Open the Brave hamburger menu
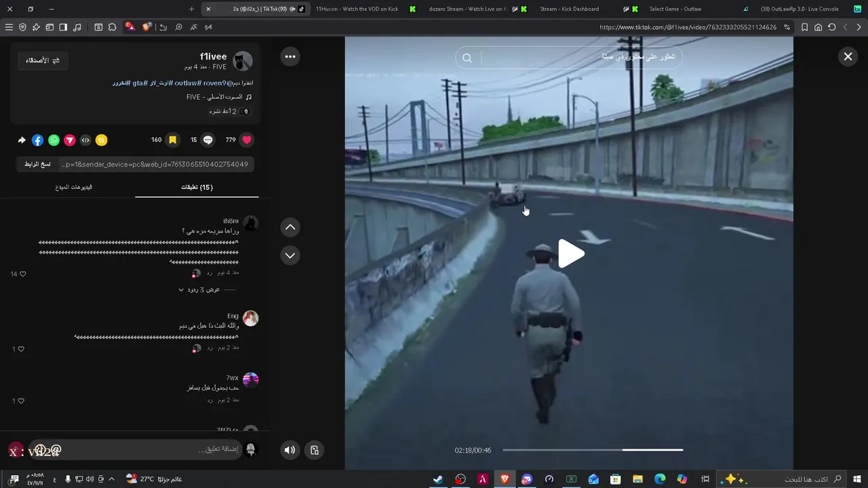This screenshot has width=868, height=488. pos(9,27)
